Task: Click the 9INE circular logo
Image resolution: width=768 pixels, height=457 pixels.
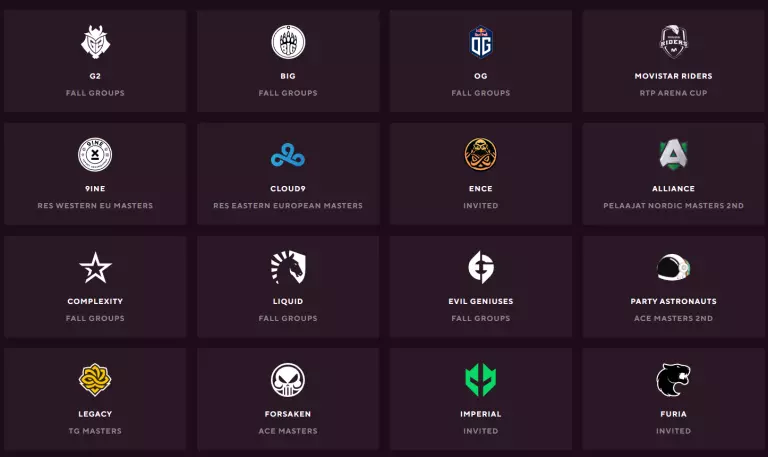Action: [95, 154]
